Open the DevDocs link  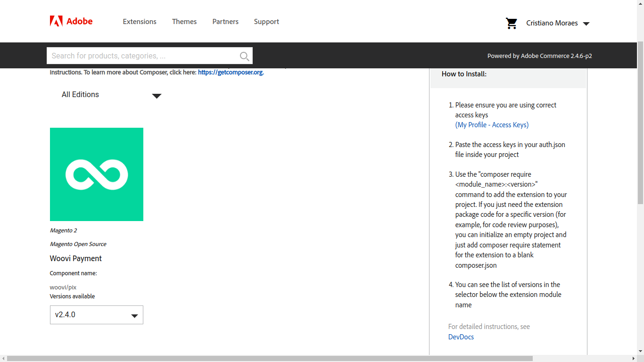(461, 337)
